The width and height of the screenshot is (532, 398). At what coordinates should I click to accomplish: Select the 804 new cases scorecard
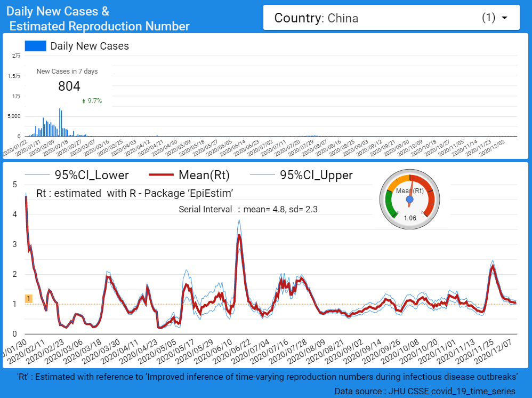click(x=69, y=86)
